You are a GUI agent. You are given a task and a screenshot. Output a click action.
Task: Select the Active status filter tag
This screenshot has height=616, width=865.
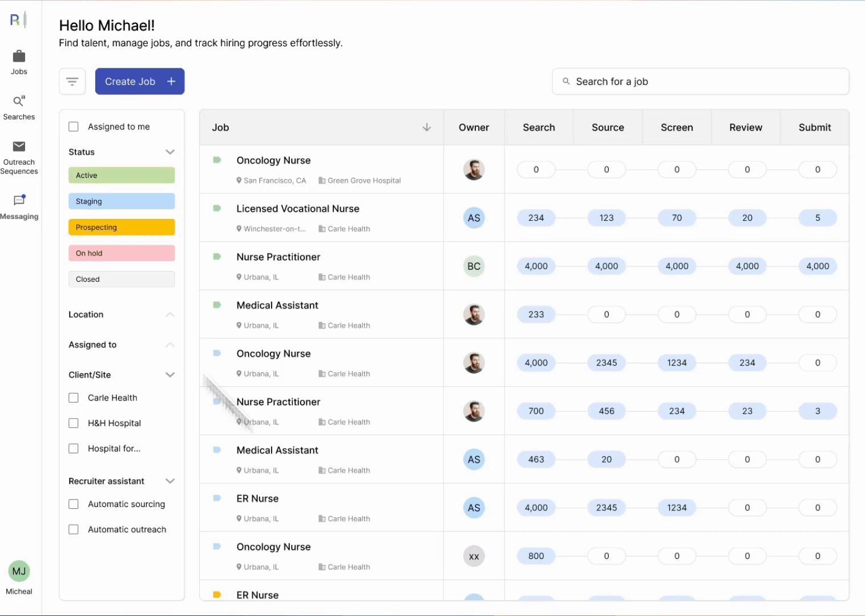point(121,175)
